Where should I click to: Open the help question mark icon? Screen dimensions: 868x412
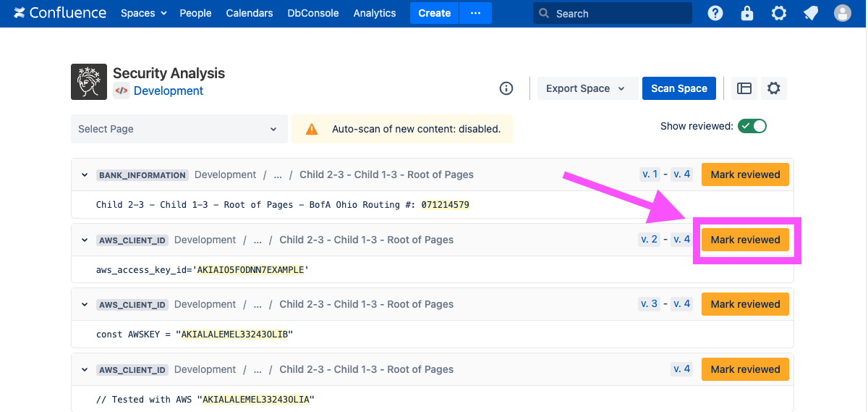[x=715, y=13]
